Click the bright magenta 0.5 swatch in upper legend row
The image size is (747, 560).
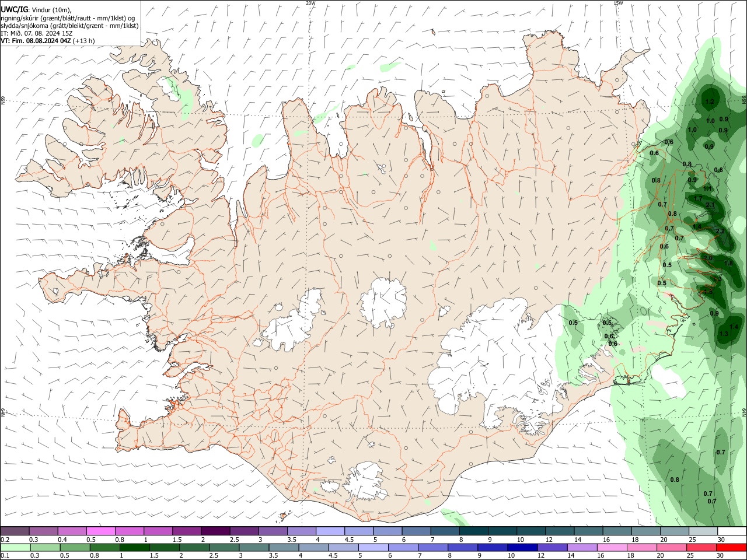[x=100, y=531]
